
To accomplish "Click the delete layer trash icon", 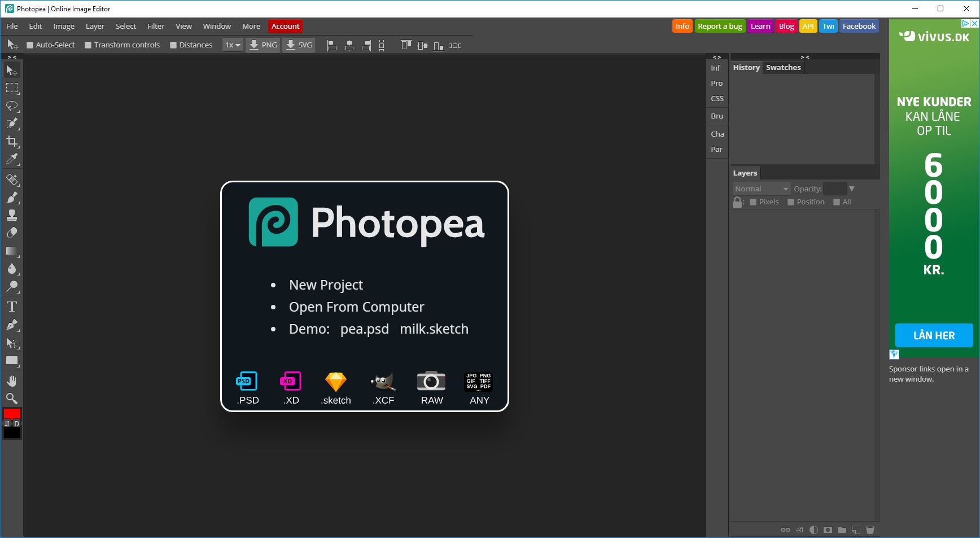I will click(870, 530).
